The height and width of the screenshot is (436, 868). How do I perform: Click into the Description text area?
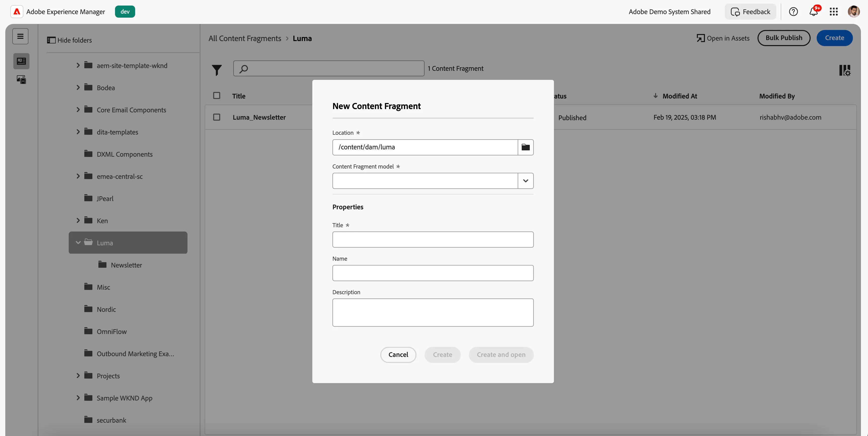[x=433, y=313]
